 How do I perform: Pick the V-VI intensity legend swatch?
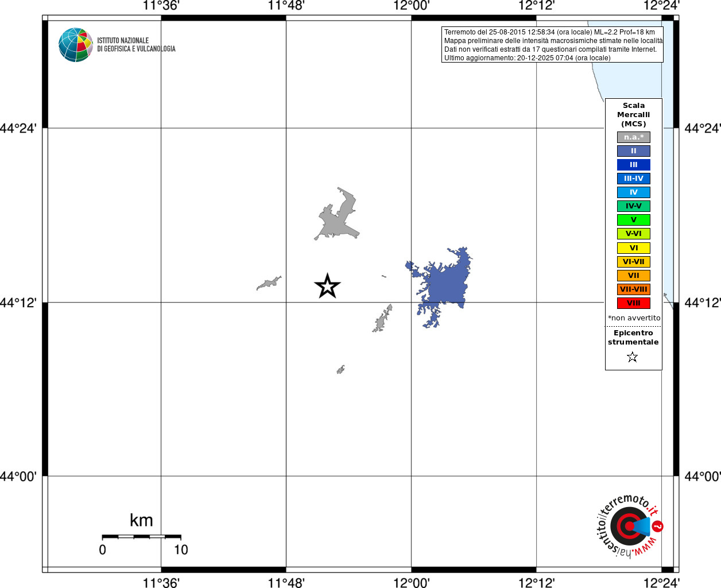pos(634,234)
